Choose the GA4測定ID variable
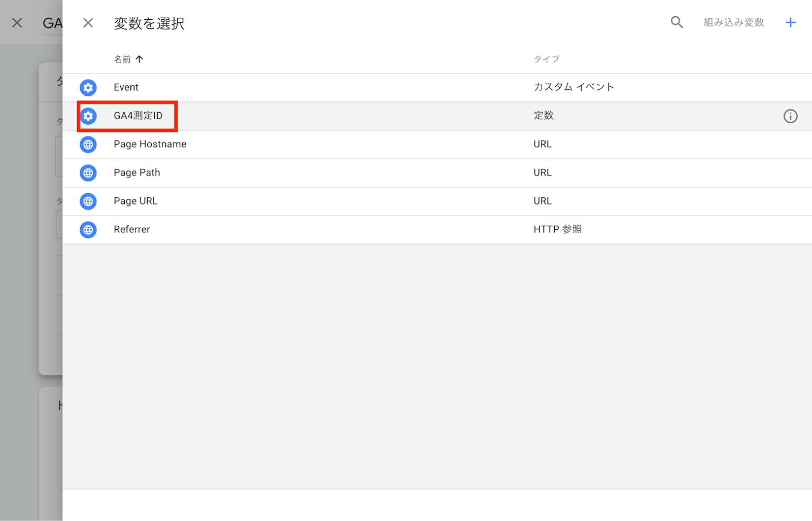The height and width of the screenshot is (521, 812). (x=138, y=116)
